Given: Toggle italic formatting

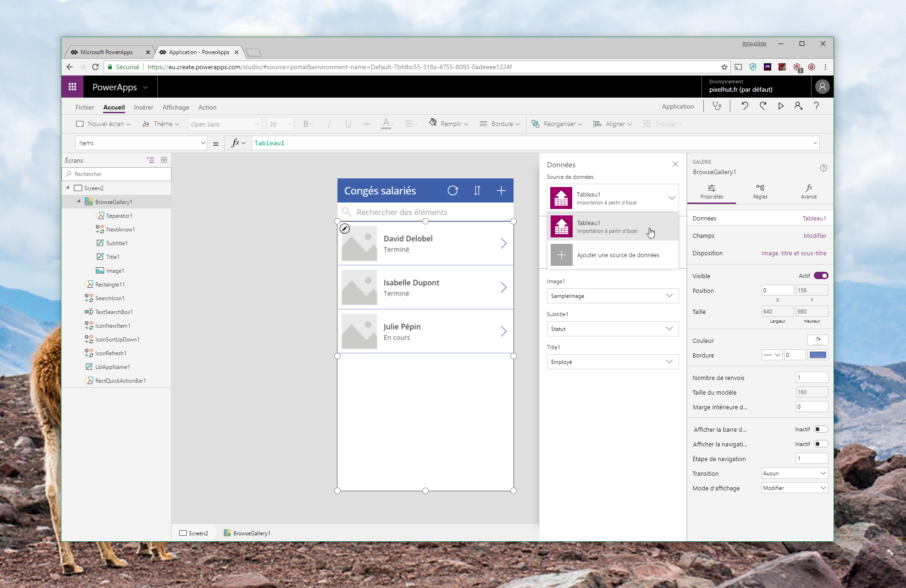Looking at the screenshot, I should 329,124.
